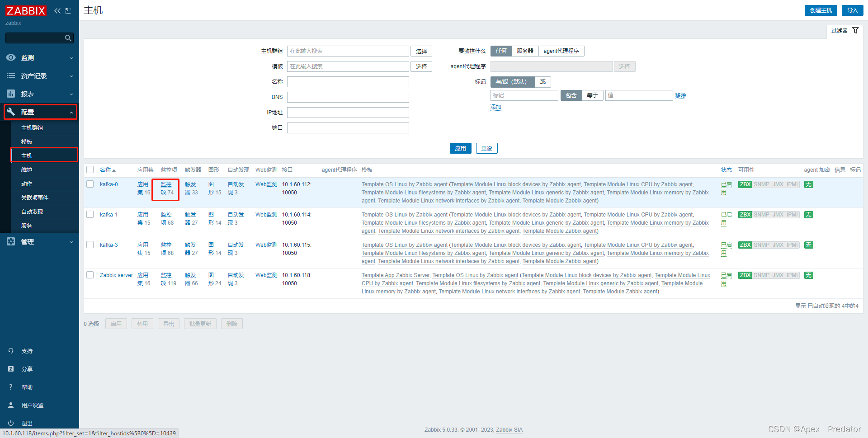Collapse the 配置 menu chevron

(x=71, y=113)
